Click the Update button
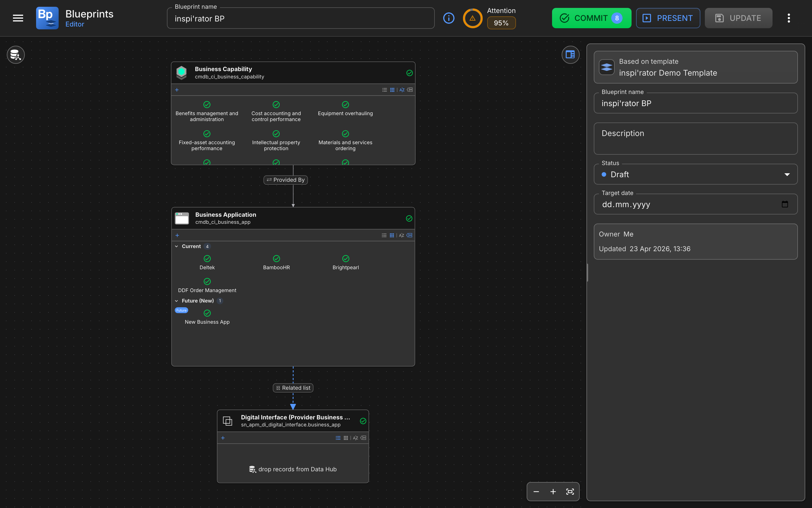Viewport: 812px width, 508px height. (x=738, y=18)
